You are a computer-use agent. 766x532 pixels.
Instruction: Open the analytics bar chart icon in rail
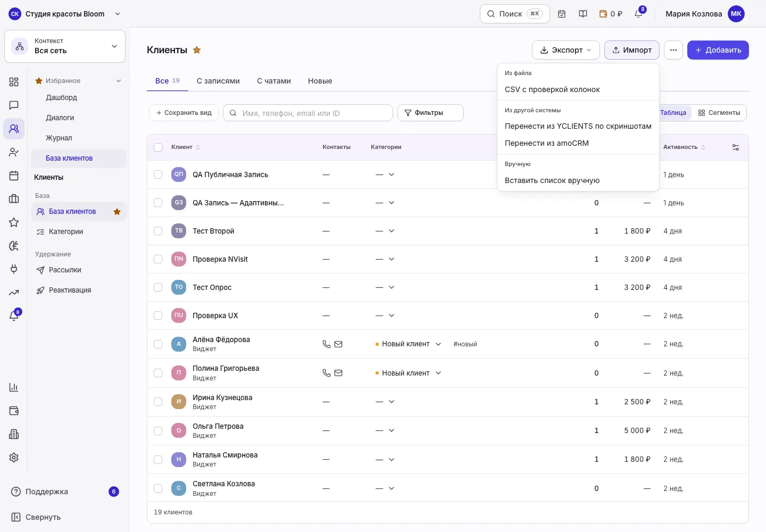pos(14,387)
